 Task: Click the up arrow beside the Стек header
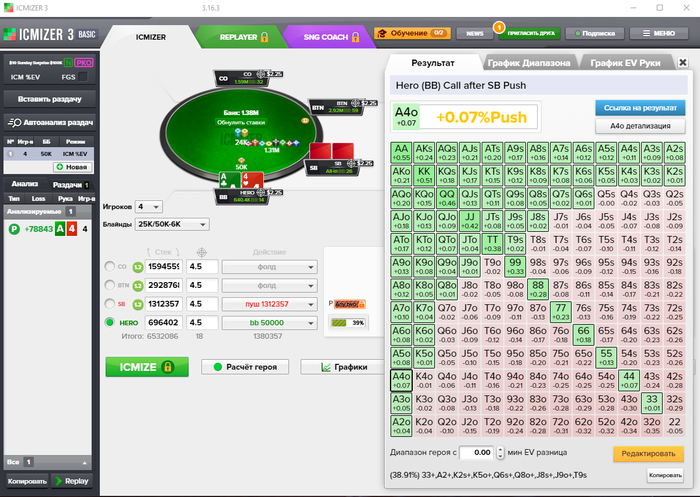149,252
